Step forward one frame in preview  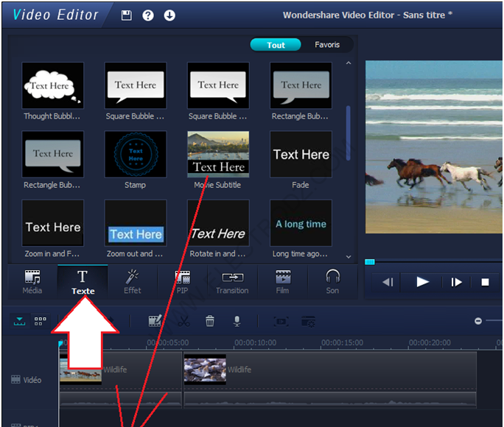[x=456, y=282]
